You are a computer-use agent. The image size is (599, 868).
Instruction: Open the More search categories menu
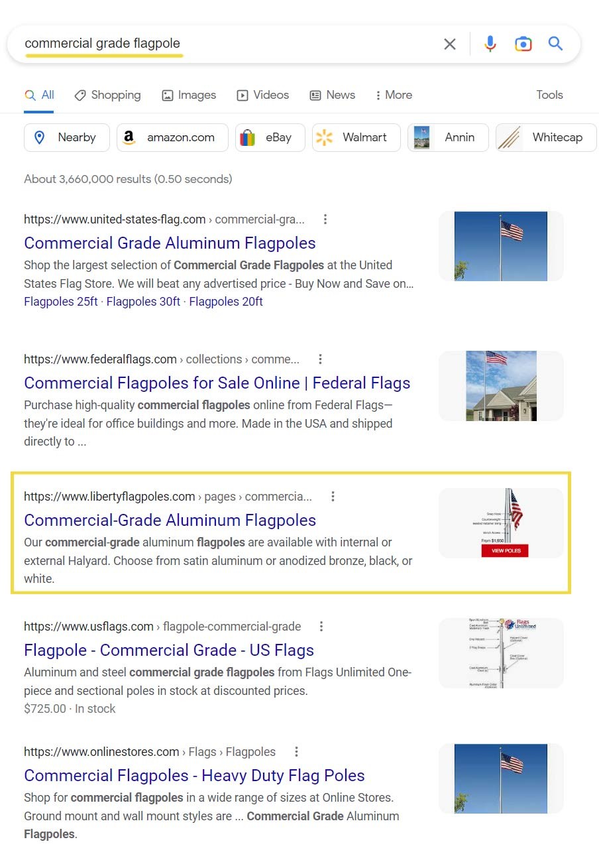394,95
